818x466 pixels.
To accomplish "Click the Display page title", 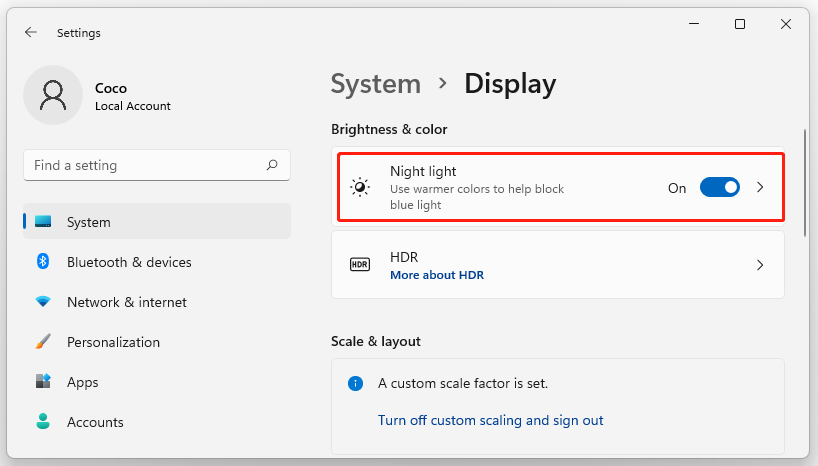I will click(510, 85).
